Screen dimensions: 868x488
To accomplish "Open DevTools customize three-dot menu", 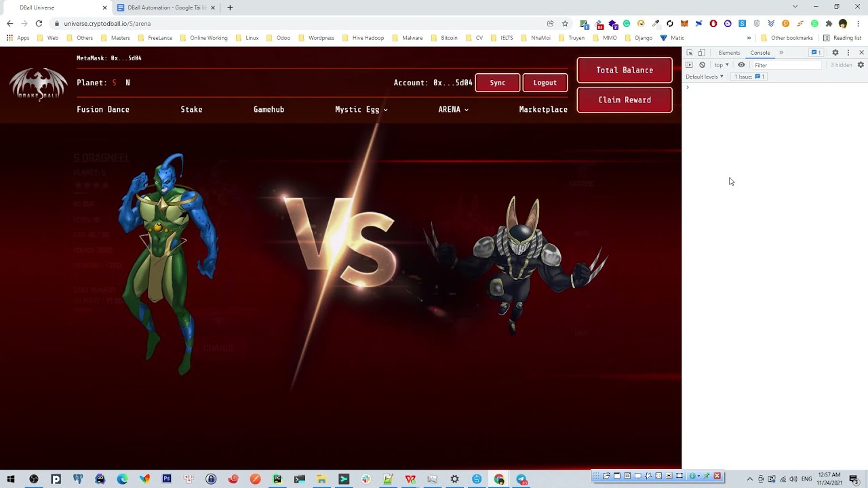I will 848,53.
